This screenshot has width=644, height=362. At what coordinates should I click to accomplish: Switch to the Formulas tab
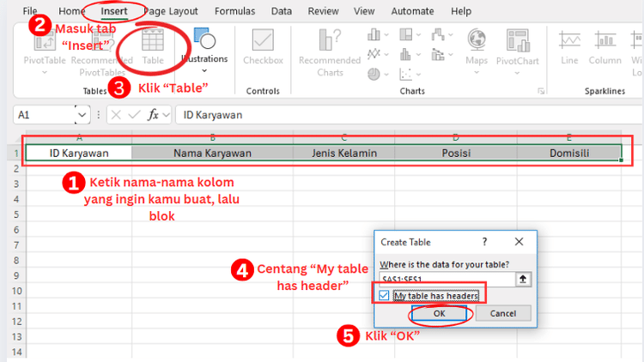pyautogui.click(x=234, y=11)
